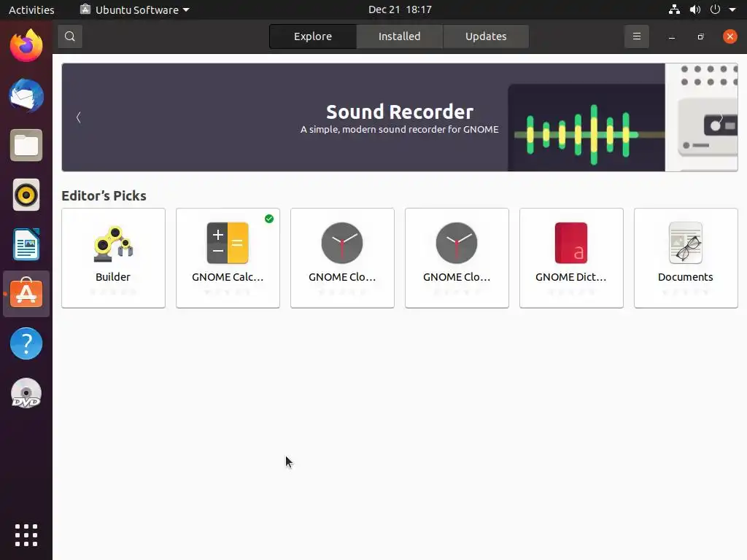This screenshot has height=560, width=747.
Task: Launch Thunderbird Mail from the dock
Action: (26, 96)
